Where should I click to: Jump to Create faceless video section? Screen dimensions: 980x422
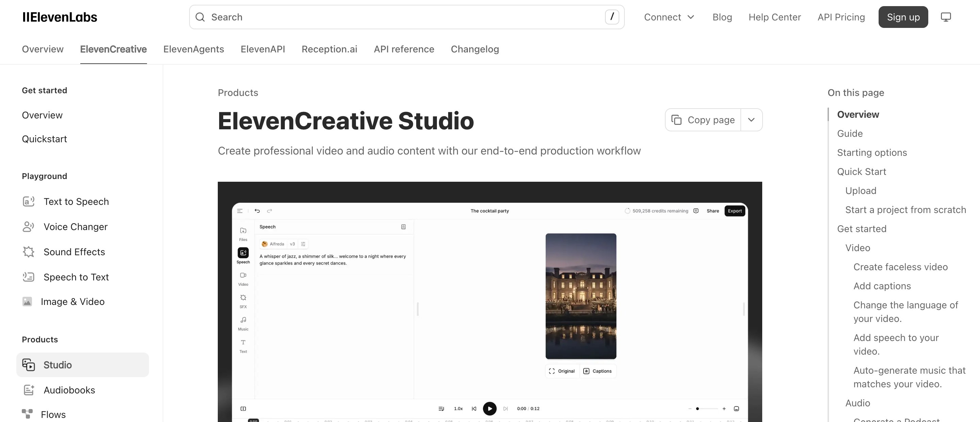tap(900, 267)
